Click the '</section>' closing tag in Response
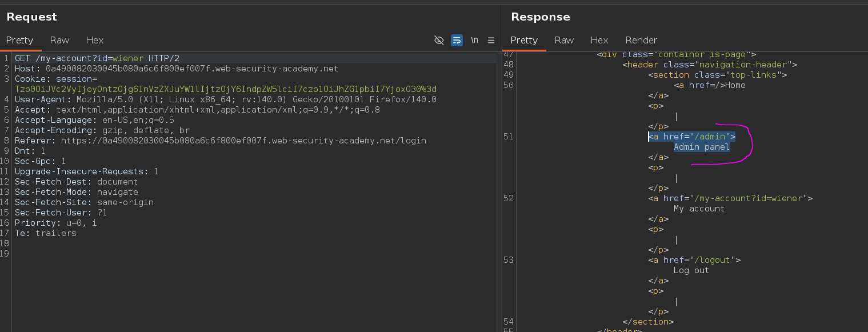868x332 pixels. pos(648,322)
